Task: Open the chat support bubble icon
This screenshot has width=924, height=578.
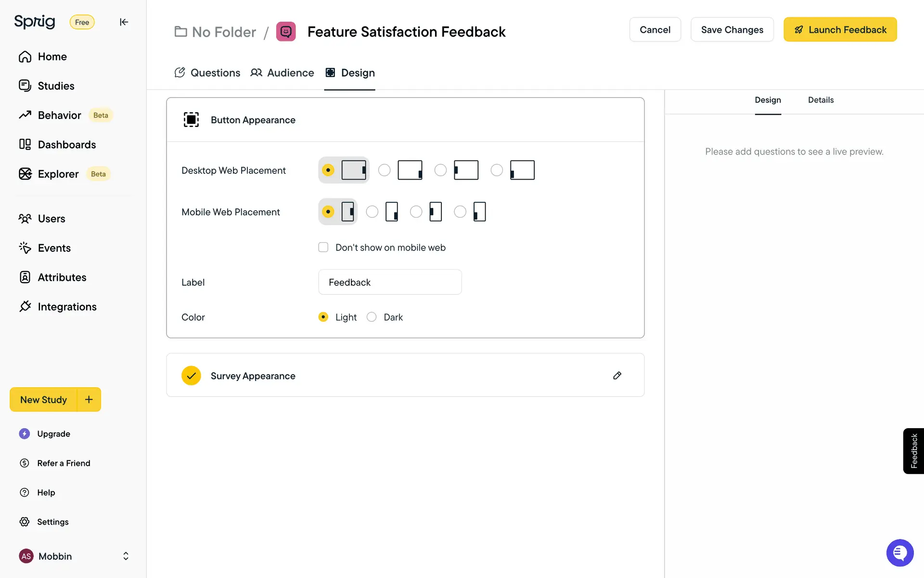Action: (x=899, y=553)
